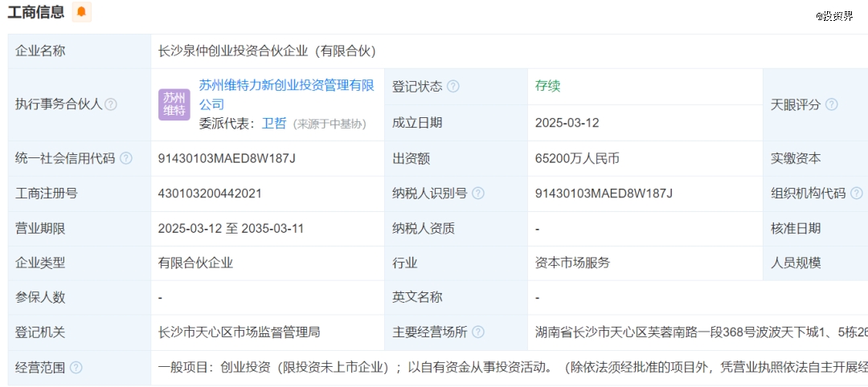The image size is (868, 387).
Task: Open the 卫哲 representative profile link
Action: coord(274,124)
